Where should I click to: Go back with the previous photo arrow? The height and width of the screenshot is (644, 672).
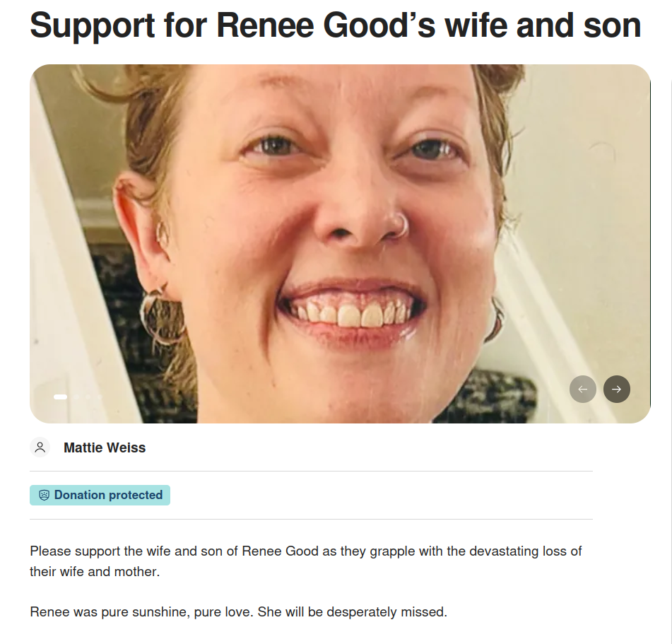point(583,389)
